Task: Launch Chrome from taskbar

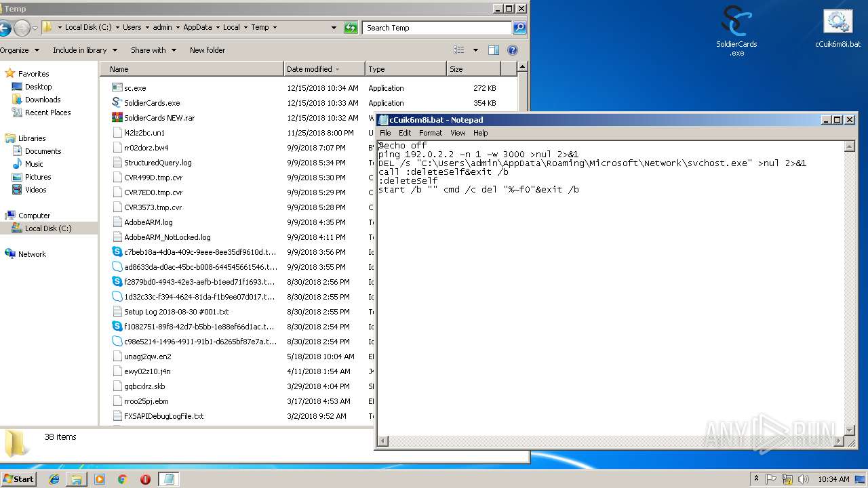Action: click(123, 479)
